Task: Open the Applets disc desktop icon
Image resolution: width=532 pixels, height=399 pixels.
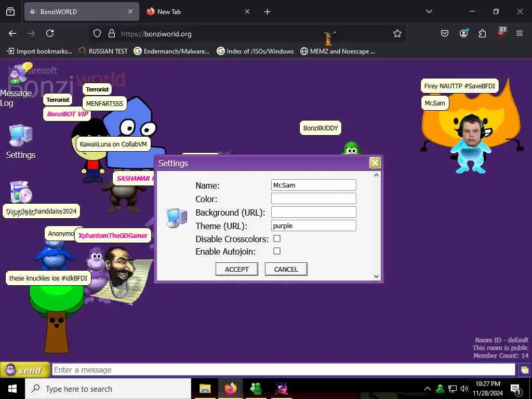Action: coord(21,192)
